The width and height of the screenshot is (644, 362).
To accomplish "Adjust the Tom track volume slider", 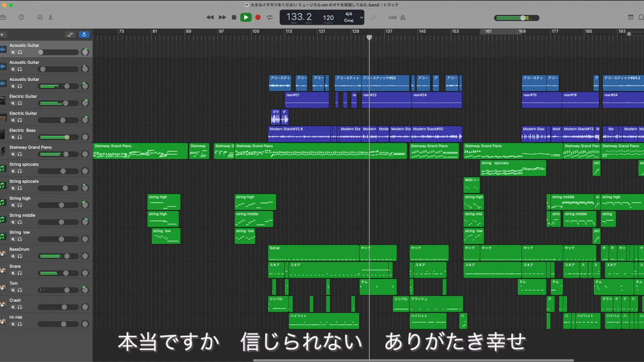I will pos(58,290).
